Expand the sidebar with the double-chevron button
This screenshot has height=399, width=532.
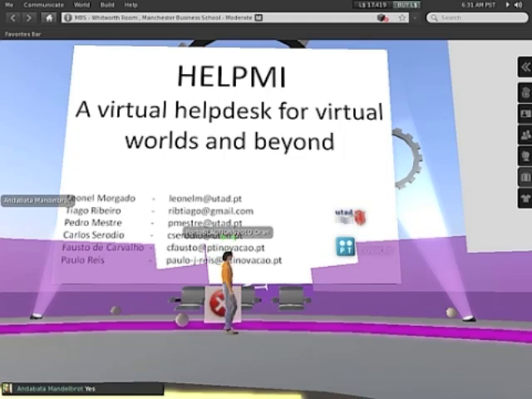[525, 67]
